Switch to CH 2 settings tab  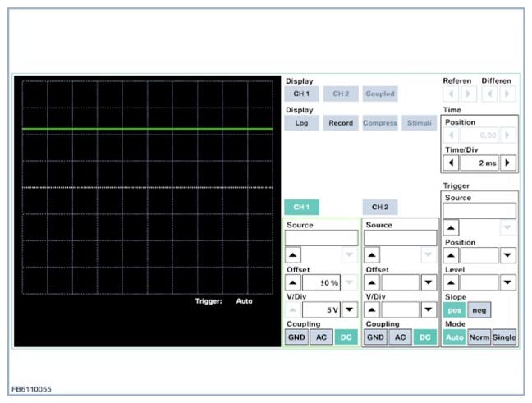click(x=379, y=208)
